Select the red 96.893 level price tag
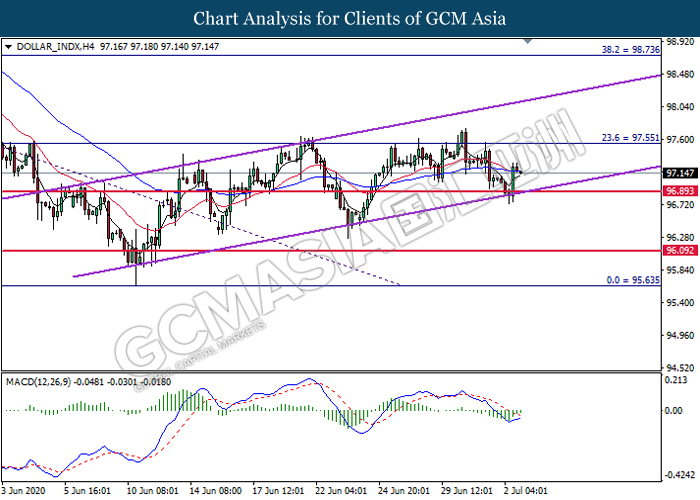700x500 pixels. tap(679, 191)
